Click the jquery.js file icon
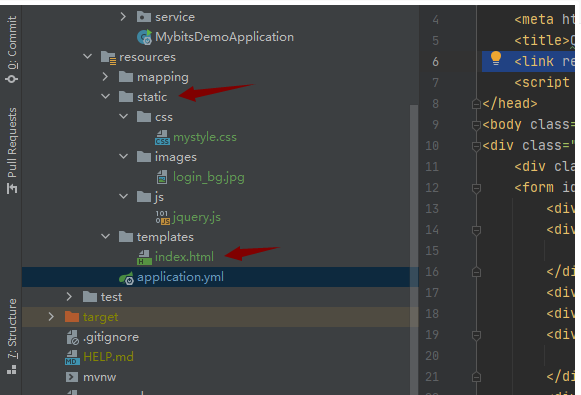The image size is (581, 395). pos(163,218)
